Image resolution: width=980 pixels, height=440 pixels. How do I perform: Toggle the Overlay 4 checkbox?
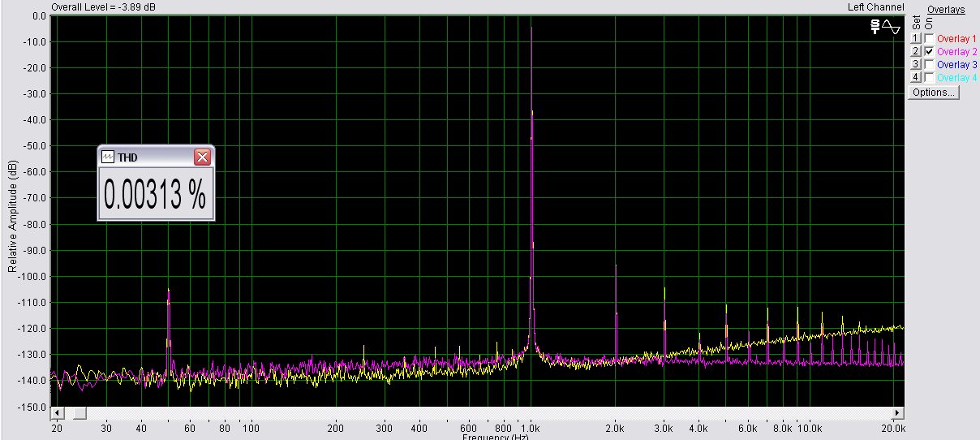[930, 77]
